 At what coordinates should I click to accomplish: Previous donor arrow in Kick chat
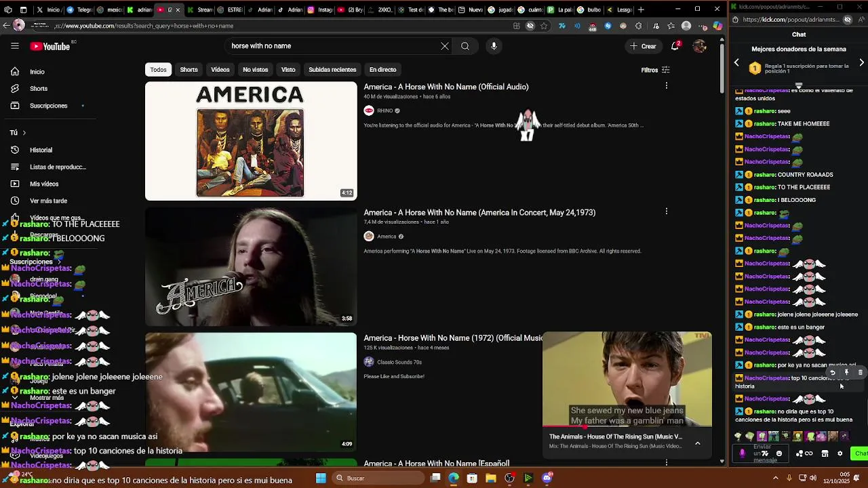click(736, 63)
